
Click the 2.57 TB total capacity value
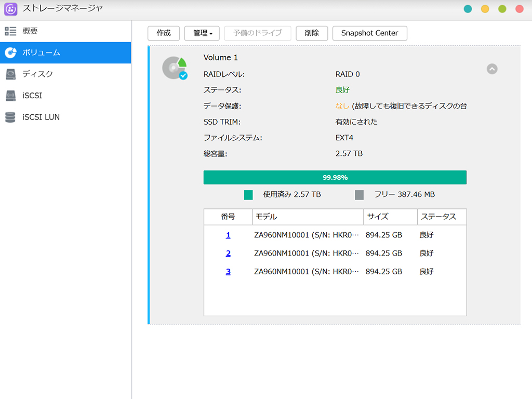point(349,154)
